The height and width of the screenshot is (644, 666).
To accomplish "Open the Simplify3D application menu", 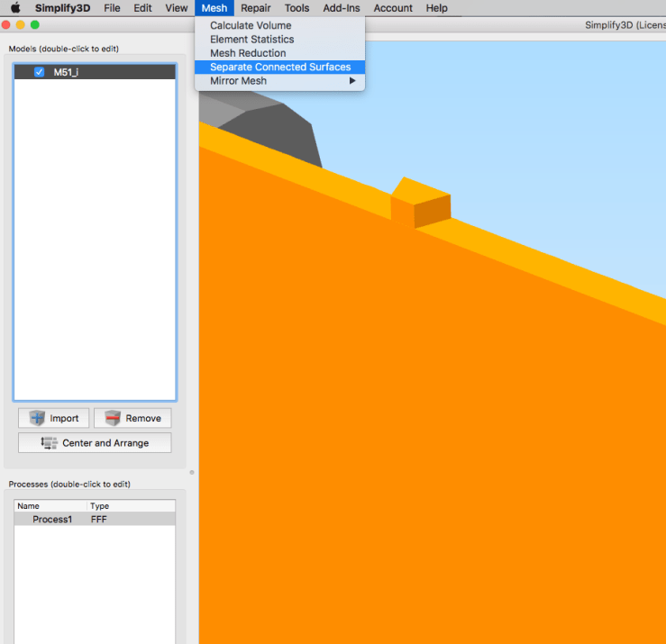I will pos(62,8).
